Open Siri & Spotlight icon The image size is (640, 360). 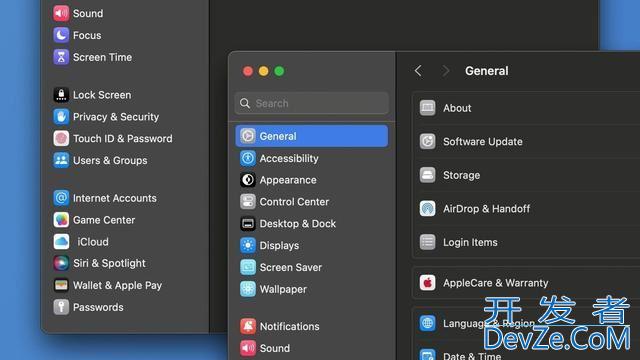click(x=61, y=263)
